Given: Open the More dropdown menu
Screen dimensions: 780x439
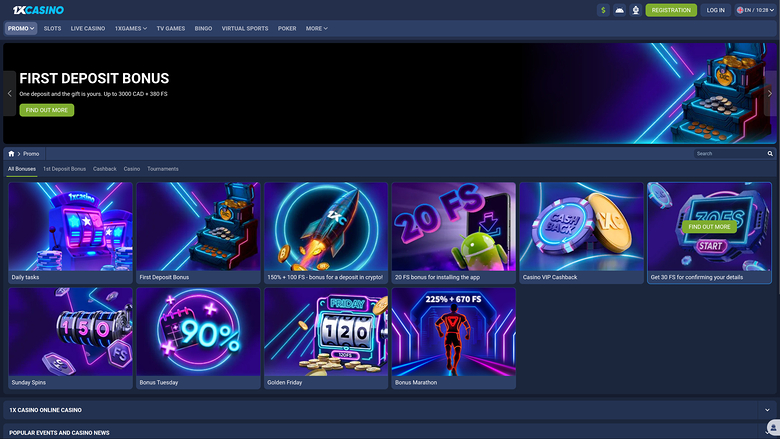Looking at the screenshot, I should (316, 28).
